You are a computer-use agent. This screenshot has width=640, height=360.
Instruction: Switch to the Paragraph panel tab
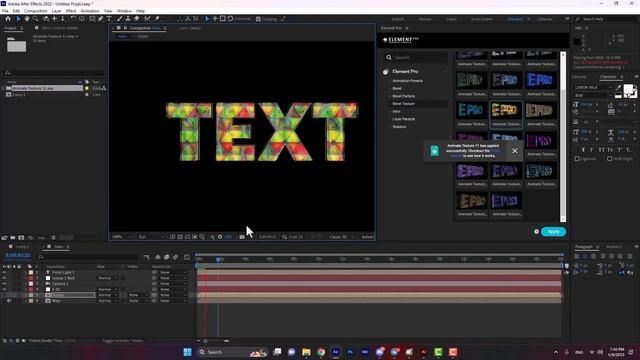[584, 247]
